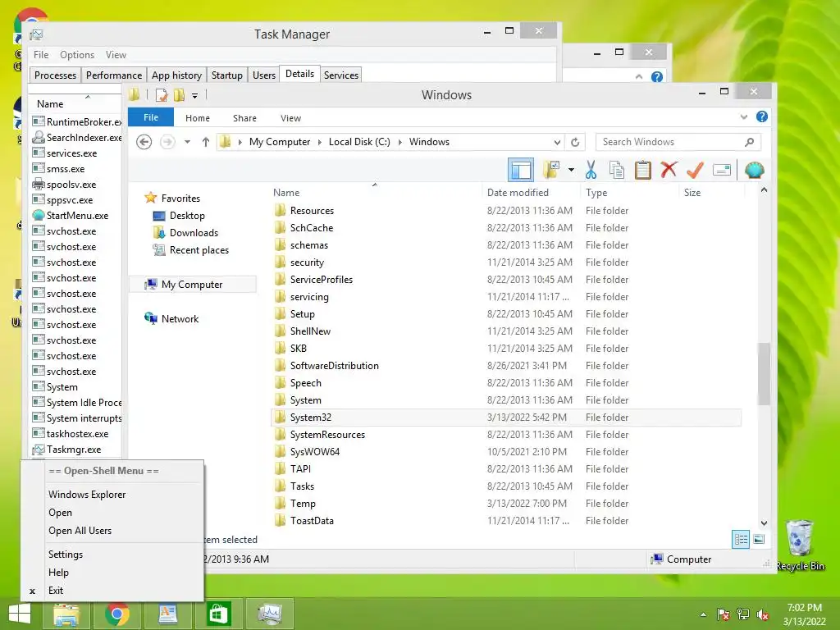
Task: Open the Share ribbon tab
Action: (x=244, y=118)
